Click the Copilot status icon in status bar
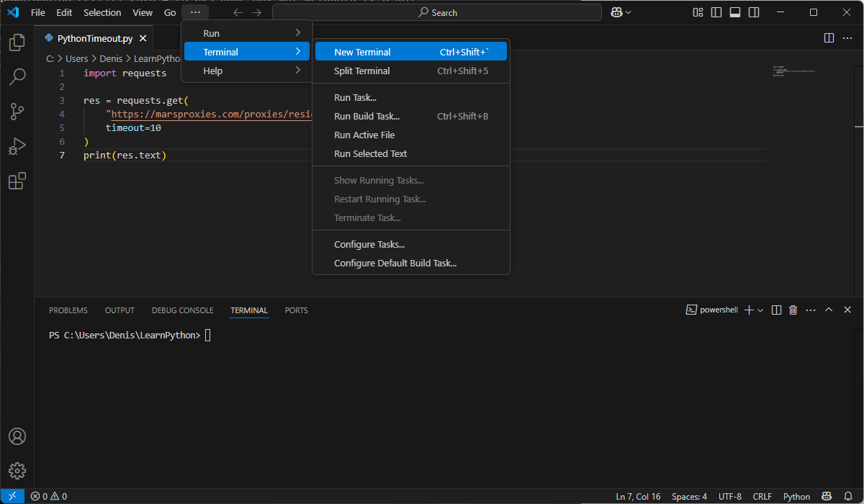 [x=827, y=496]
